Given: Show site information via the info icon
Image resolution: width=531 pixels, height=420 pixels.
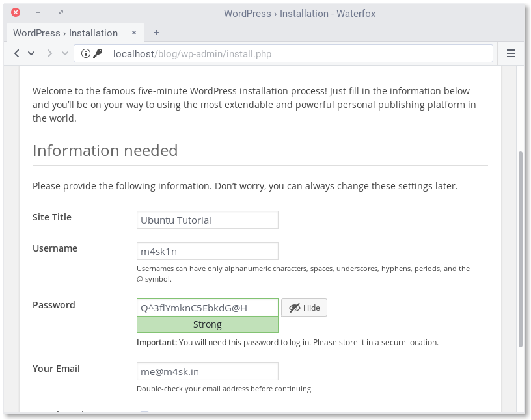Looking at the screenshot, I should (87, 53).
